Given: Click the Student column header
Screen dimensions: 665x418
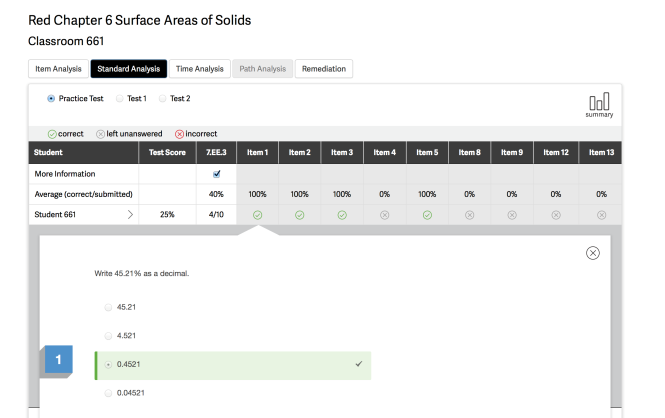Looking at the screenshot, I should pos(84,153).
